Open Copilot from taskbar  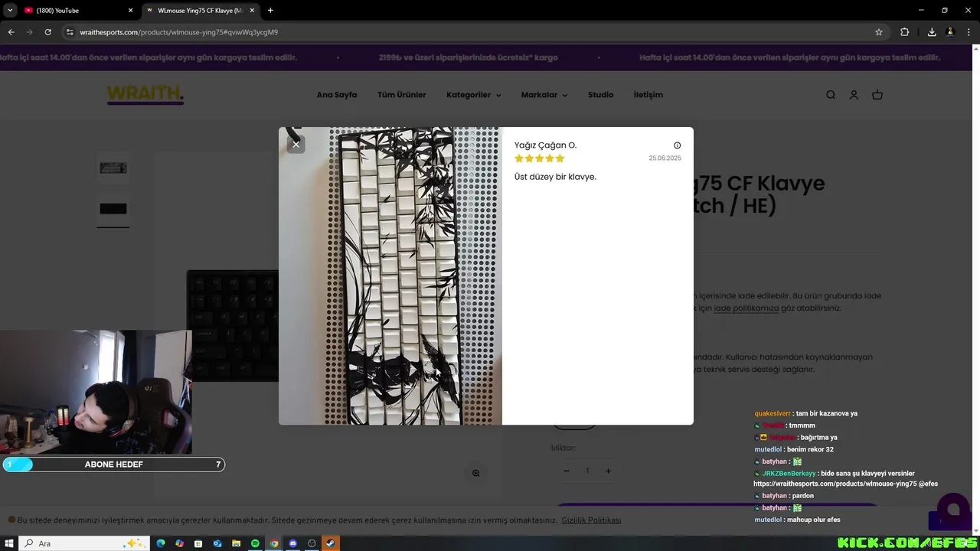(x=179, y=543)
